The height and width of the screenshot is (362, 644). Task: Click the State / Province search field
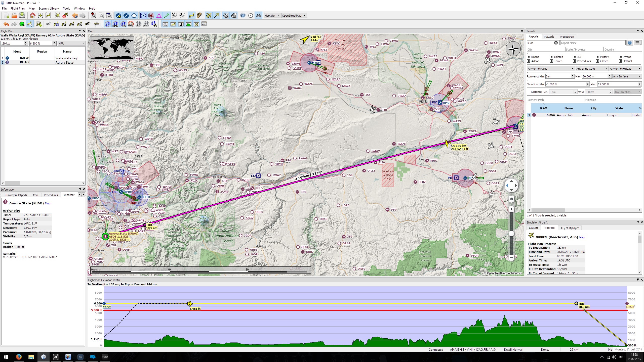[584, 50]
